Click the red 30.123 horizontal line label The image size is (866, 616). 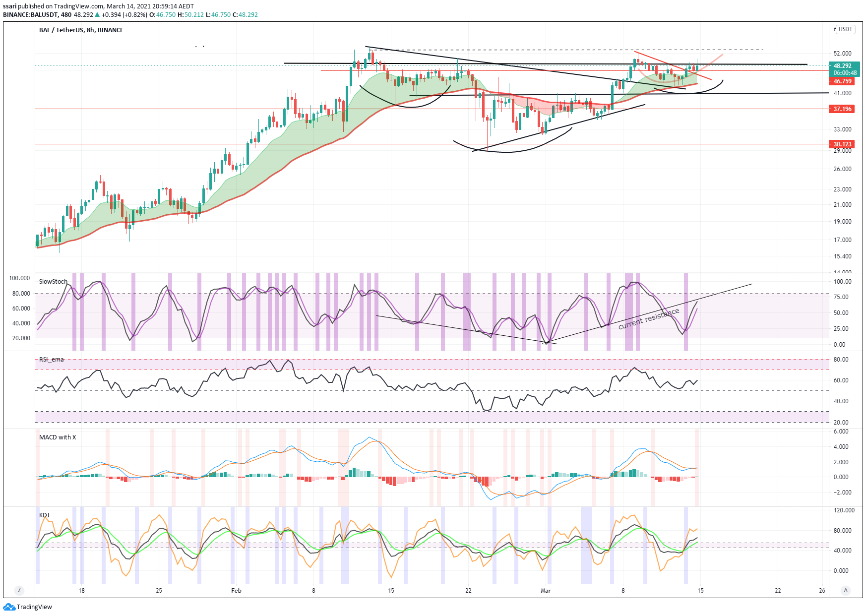(842, 144)
